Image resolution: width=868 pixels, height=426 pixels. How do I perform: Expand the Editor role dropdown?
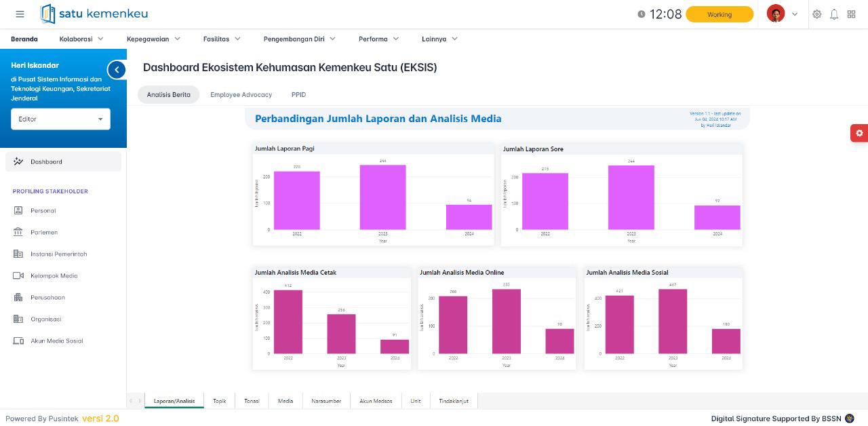point(60,119)
